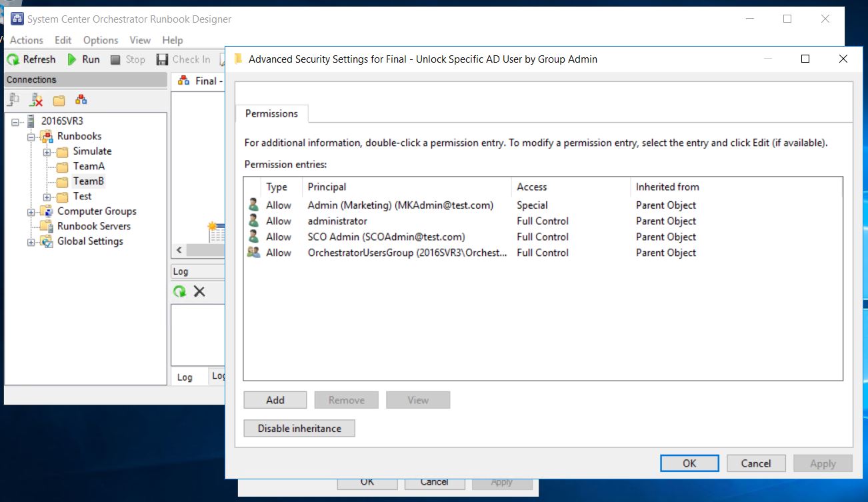Click the delete icon with red X in Connections
868x502 pixels.
click(x=37, y=100)
